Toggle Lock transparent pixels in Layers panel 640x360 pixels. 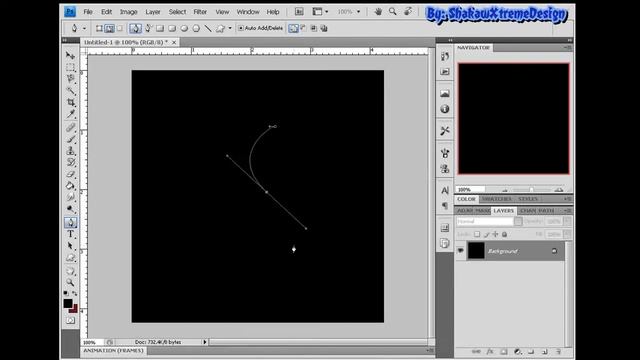coord(477,234)
